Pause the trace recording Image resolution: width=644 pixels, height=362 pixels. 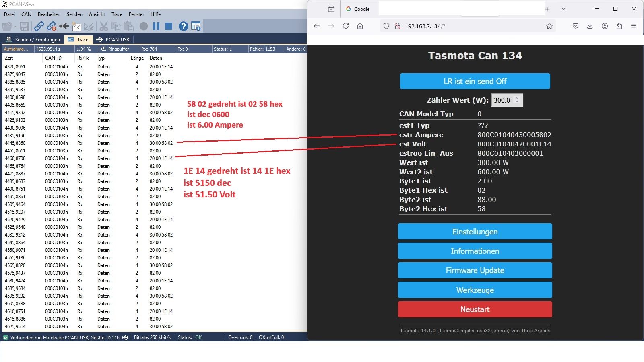pyautogui.click(x=156, y=26)
